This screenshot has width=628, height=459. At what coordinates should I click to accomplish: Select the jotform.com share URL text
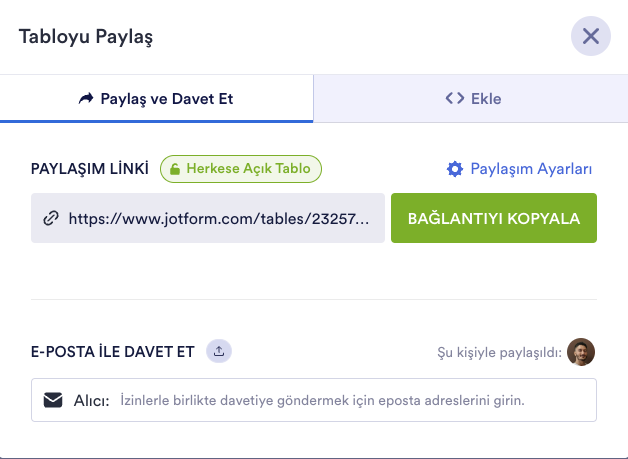pyautogui.click(x=225, y=219)
